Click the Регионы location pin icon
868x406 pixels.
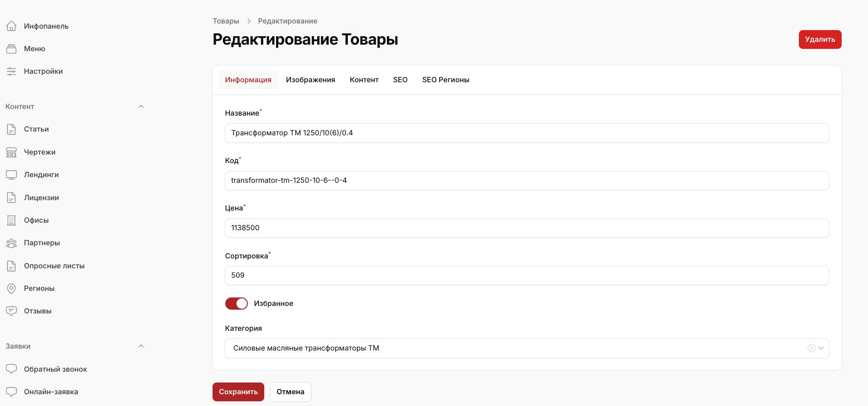[x=11, y=289]
